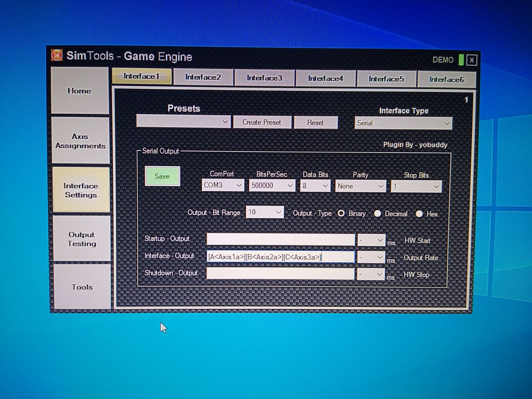Open the HW Start ms dropdown
This screenshot has height=399, width=532.
(x=371, y=240)
